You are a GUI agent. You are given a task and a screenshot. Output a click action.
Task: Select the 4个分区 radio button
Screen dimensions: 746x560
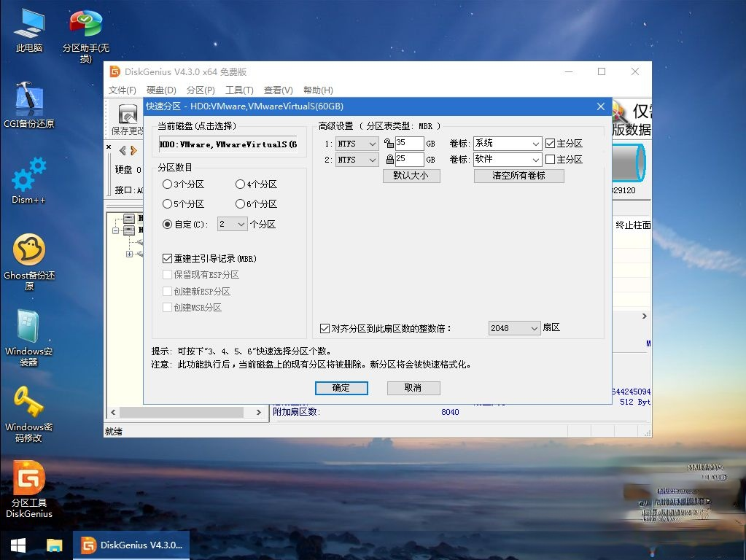(x=241, y=184)
